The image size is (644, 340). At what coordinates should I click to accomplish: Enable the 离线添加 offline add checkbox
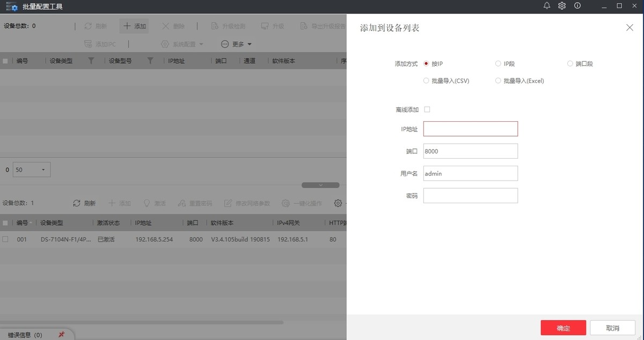(427, 109)
